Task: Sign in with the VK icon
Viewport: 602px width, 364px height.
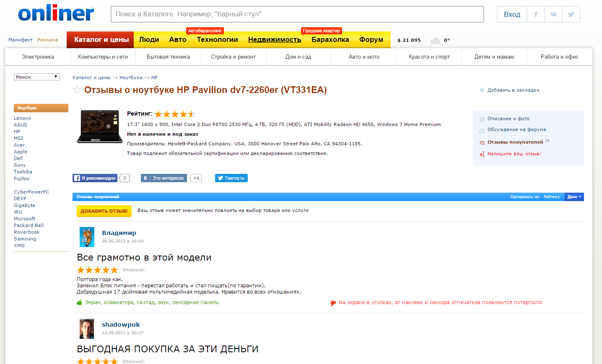Action: coord(553,14)
